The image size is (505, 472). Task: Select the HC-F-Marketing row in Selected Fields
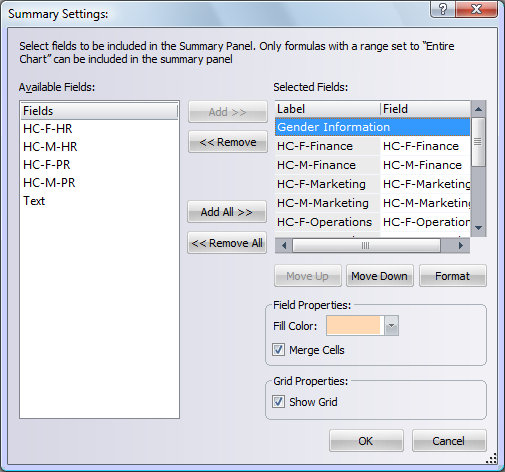(x=372, y=184)
